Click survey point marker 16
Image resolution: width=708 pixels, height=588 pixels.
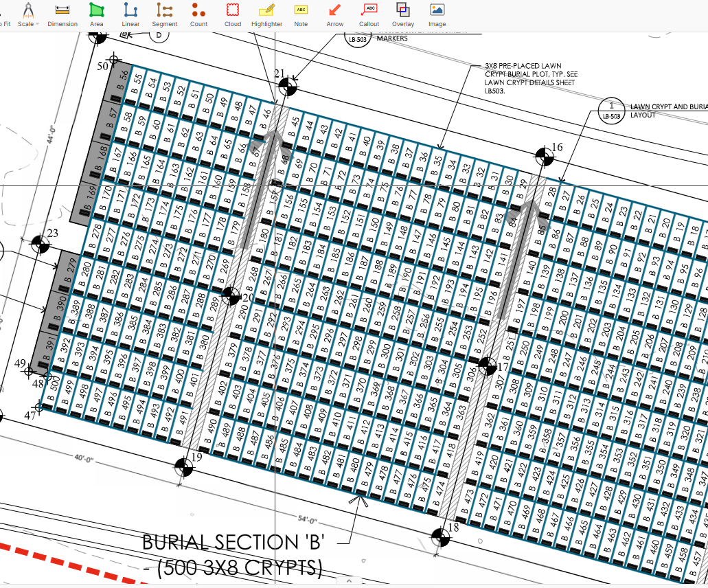[x=545, y=157]
